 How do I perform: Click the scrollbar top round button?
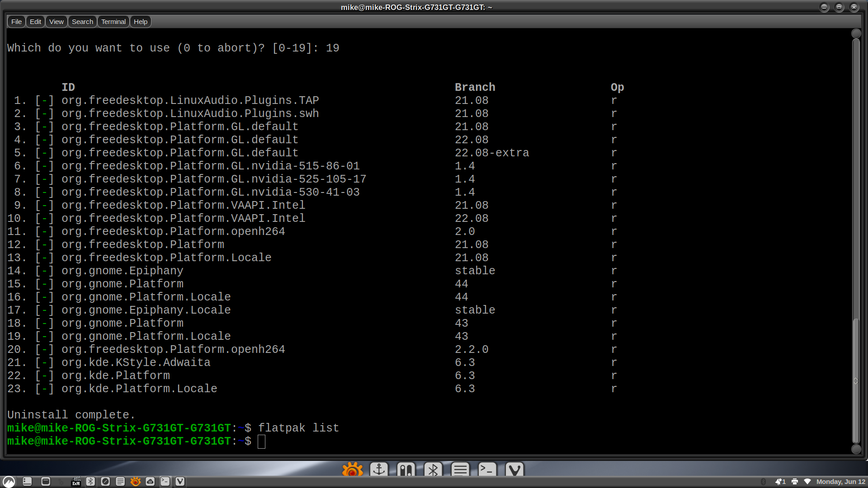tap(856, 33)
